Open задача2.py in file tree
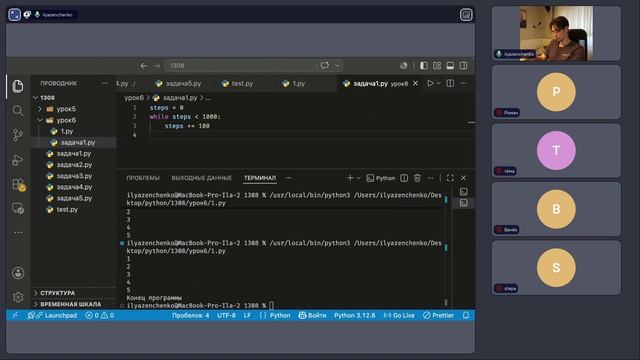The width and height of the screenshot is (640, 360). coord(74,165)
